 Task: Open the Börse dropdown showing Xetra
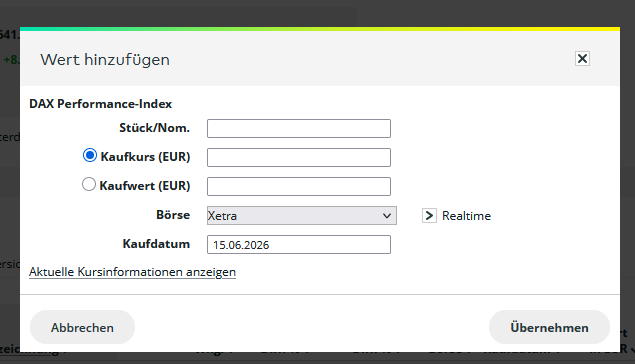[x=302, y=215]
